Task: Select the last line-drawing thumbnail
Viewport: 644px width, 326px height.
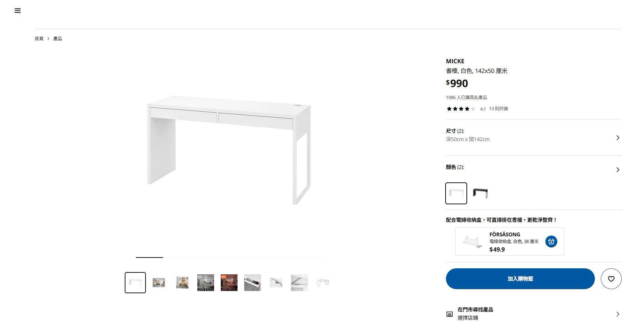Action: 323,283
